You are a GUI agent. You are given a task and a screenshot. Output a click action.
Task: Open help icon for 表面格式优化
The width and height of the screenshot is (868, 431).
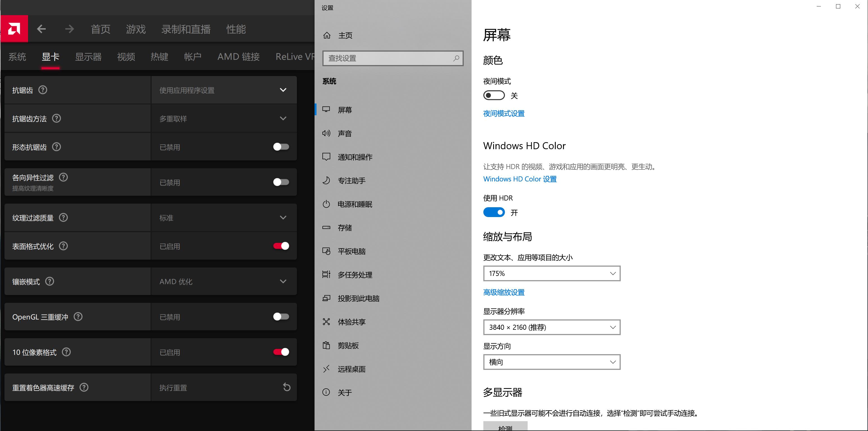63,246
